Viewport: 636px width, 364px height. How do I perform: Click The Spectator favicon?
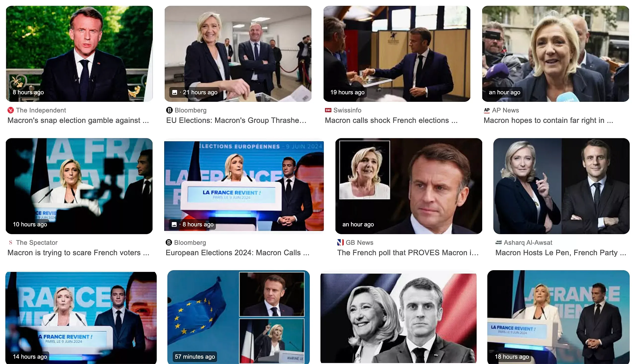(x=10, y=243)
